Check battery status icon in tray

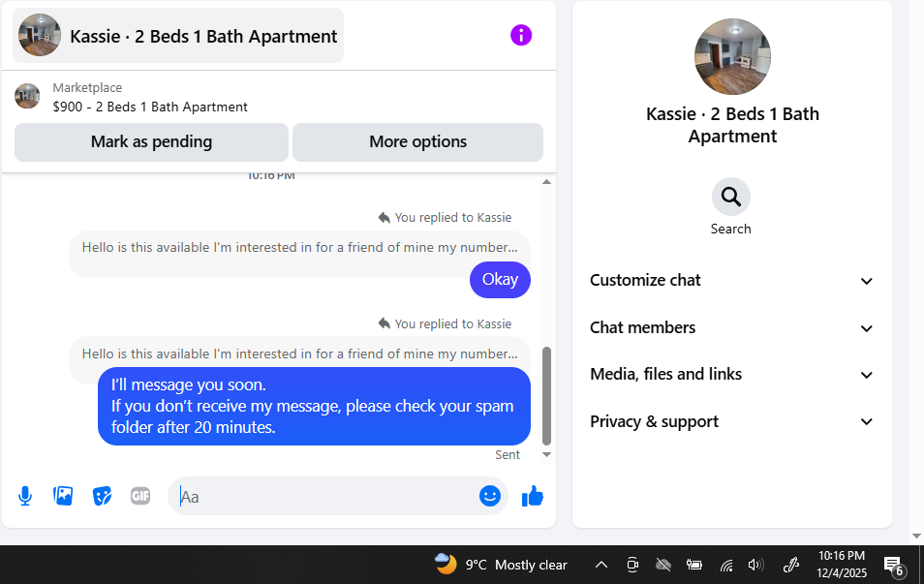694,566
